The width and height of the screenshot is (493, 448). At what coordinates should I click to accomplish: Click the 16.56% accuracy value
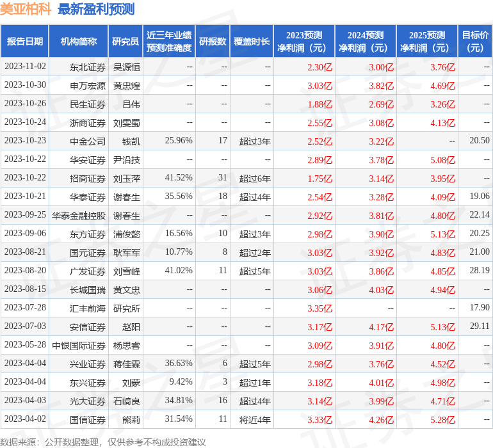[x=179, y=233]
